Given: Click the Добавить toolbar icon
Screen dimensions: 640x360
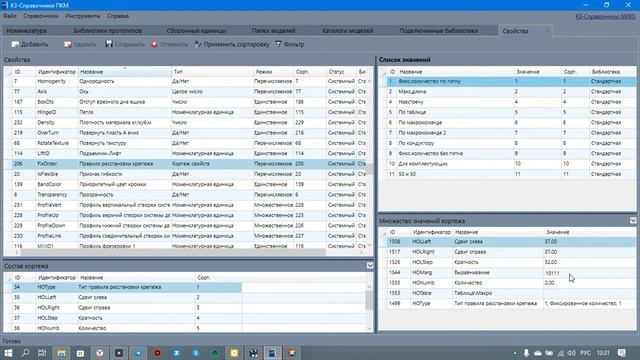Looking at the screenshot, I should (x=15, y=44).
